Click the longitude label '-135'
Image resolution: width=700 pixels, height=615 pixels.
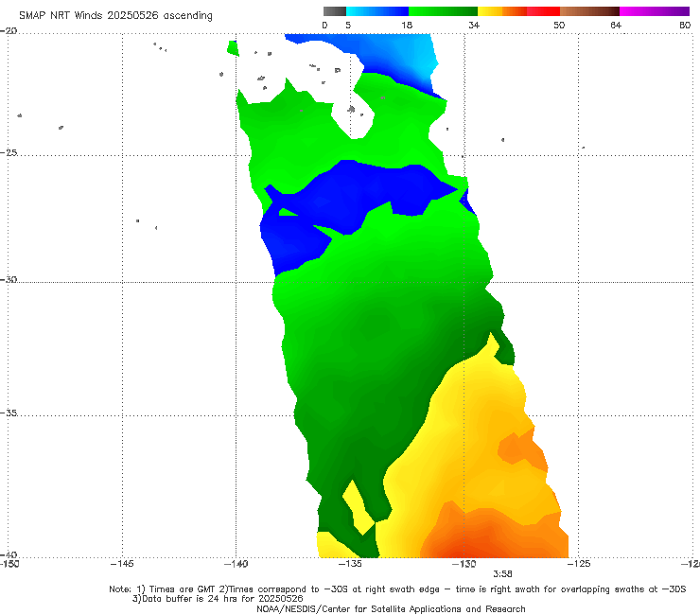[350, 564]
